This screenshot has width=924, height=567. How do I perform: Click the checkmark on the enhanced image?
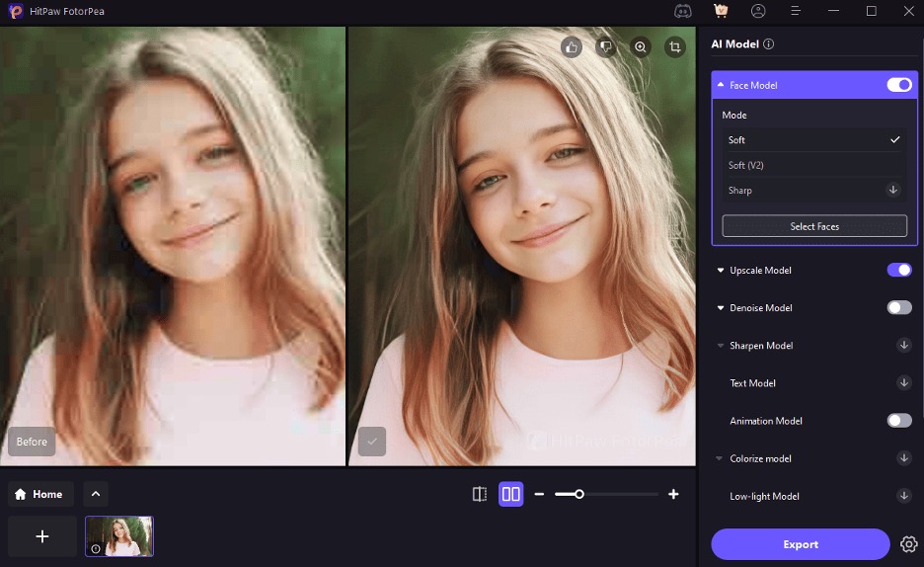[372, 441]
